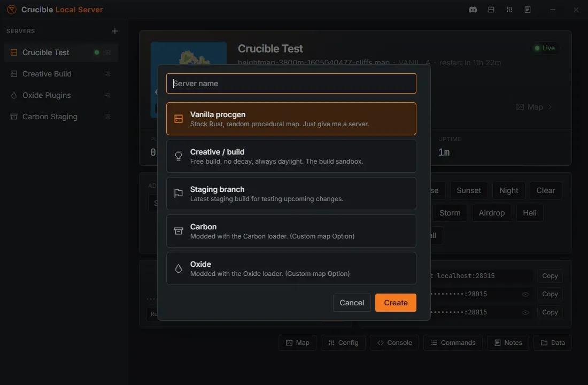Open settings sliders for Creative Build server
This screenshot has height=385, width=588.
[x=108, y=74]
